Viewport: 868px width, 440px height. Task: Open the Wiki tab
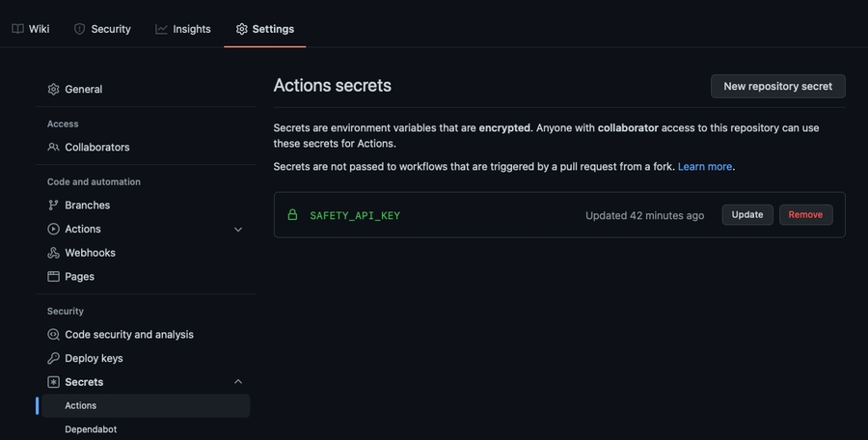pyautogui.click(x=31, y=29)
